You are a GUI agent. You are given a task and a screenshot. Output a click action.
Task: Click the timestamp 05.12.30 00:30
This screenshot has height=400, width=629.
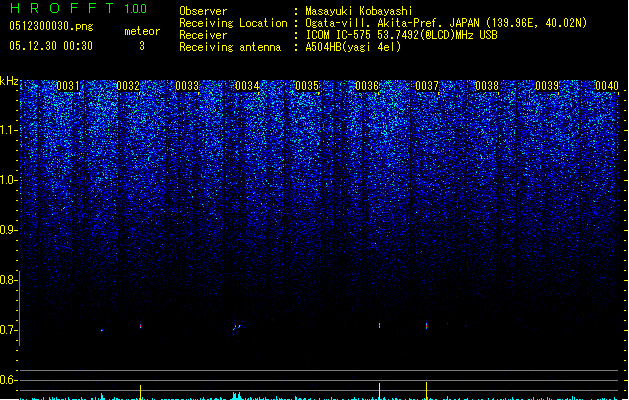coord(51,46)
